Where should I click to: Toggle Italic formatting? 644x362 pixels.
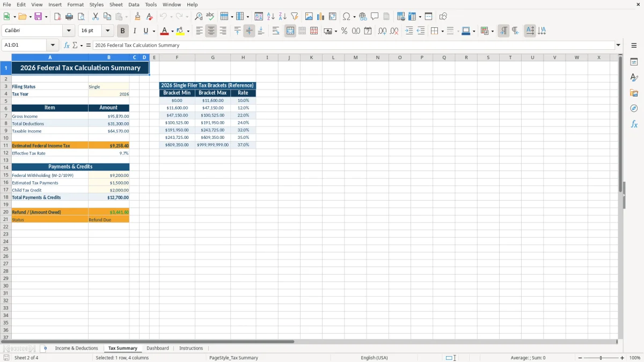pyautogui.click(x=134, y=31)
